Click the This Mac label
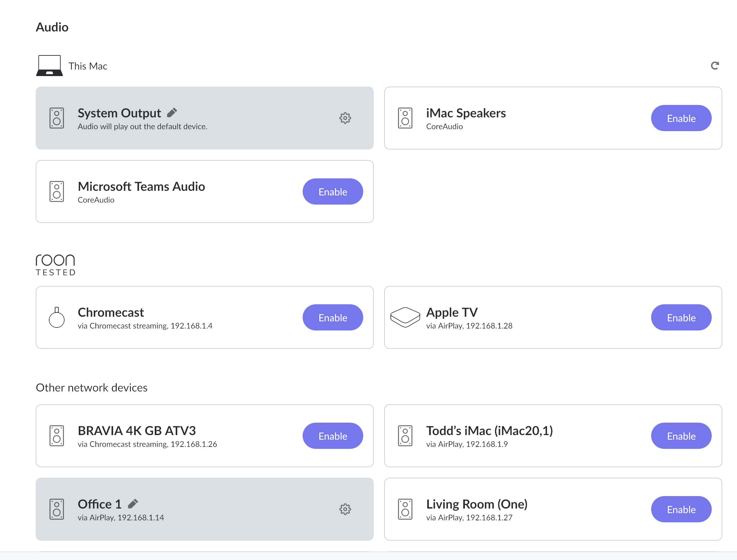 point(88,66)
